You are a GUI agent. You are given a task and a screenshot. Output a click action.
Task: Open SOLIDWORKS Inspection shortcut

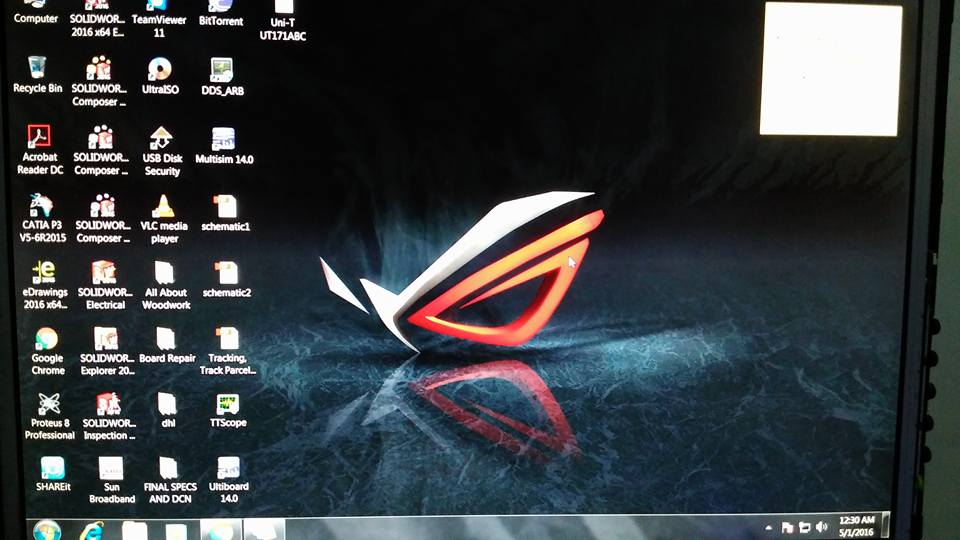click(110, 416)
